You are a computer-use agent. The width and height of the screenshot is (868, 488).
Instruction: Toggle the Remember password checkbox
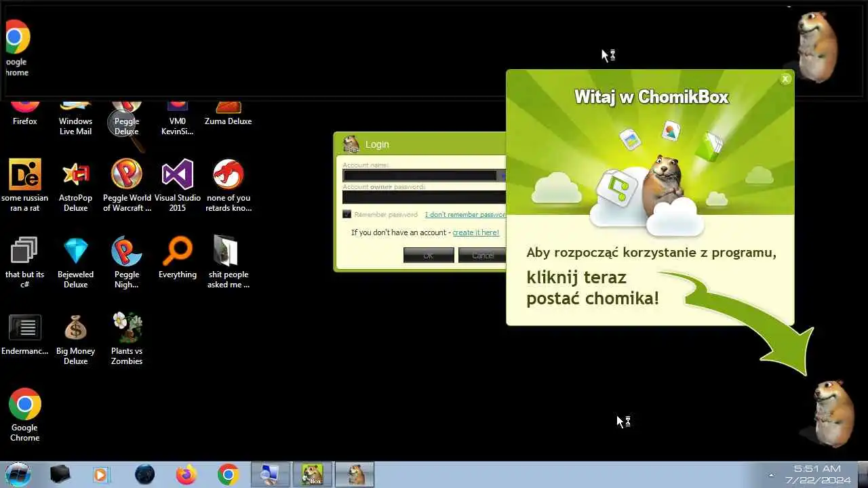347,214
